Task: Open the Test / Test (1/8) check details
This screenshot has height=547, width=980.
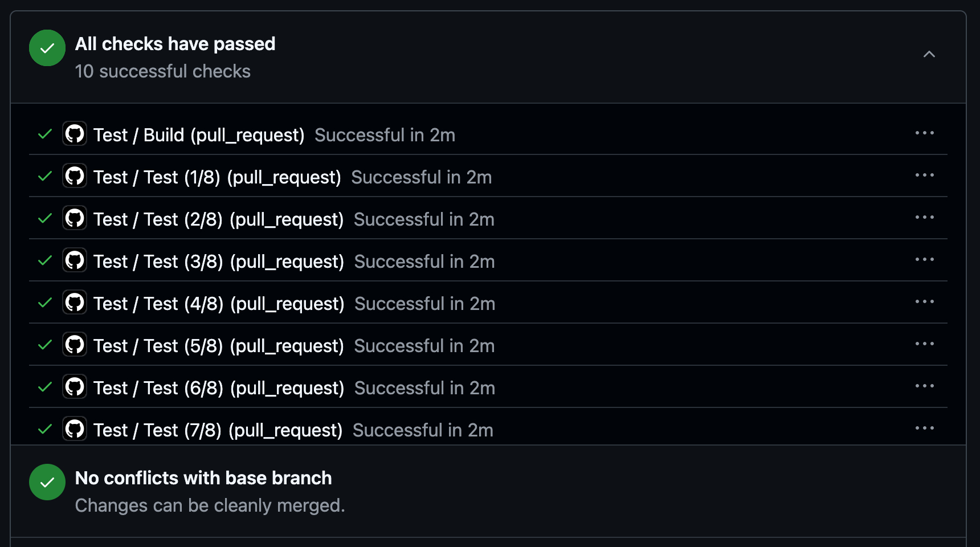Action: click(x=217, y=177)
